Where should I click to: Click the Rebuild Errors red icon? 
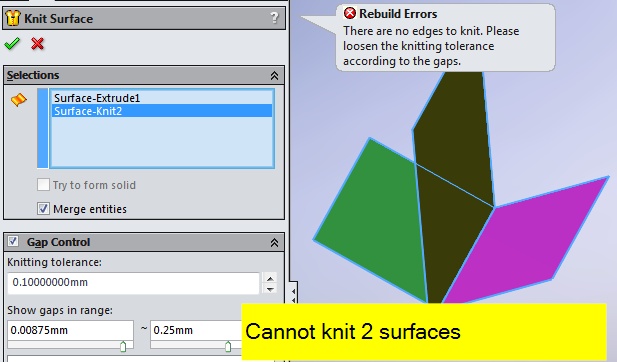point(349,13)
